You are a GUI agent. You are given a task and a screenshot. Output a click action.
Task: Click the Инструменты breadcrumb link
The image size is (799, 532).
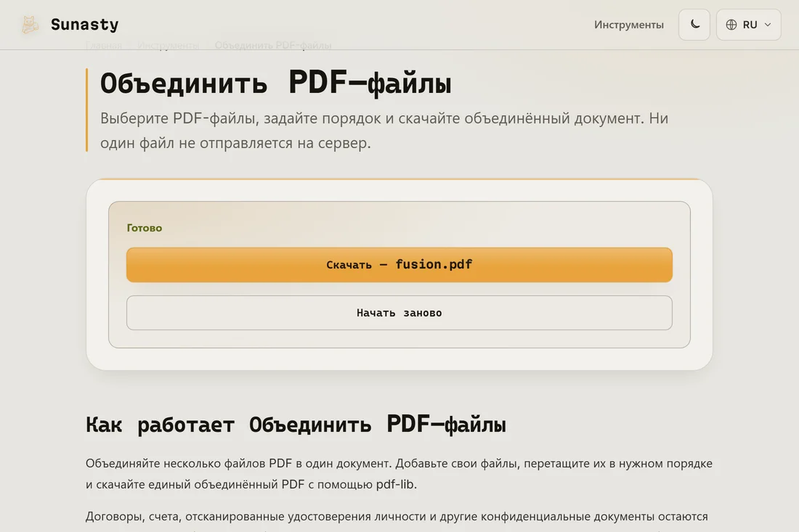(169, 45)
